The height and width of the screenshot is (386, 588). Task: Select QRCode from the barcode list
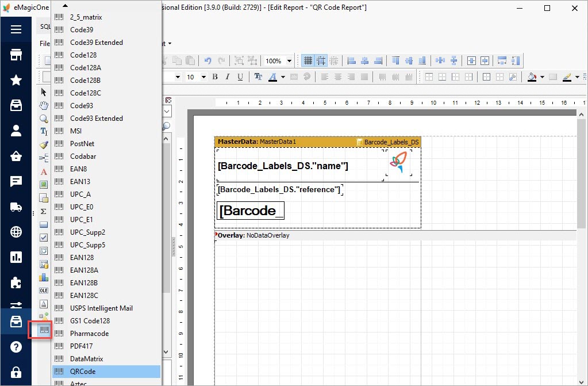click(106, 372)
